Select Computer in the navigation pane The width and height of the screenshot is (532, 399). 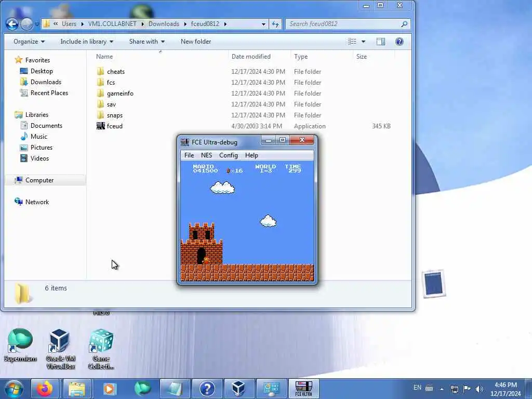pyautogui.click(x=39, y=180)
